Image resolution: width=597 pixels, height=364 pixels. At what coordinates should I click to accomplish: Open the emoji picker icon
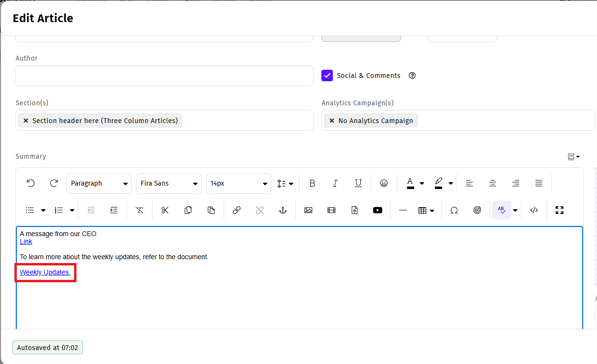(384, 183)
